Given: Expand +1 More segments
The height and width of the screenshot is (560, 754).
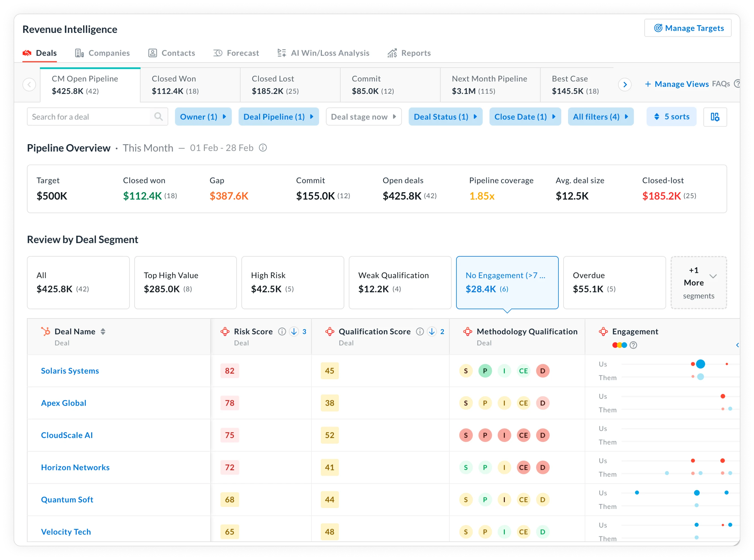Looking at the screenshot, I should (698, 282).
